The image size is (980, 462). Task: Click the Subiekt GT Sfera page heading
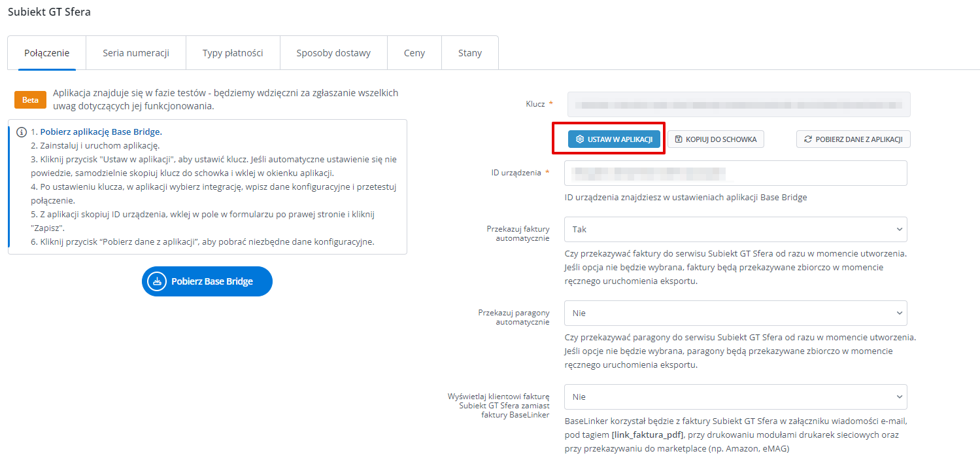pyautogui.click(x=50, y=12)
